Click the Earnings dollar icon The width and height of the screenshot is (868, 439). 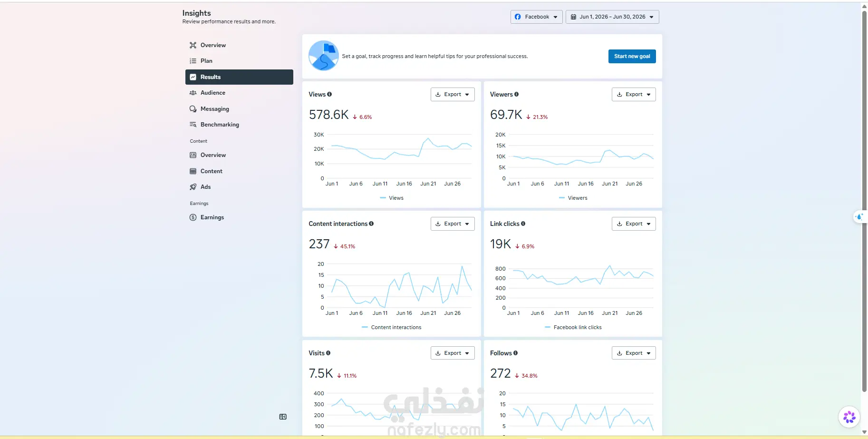193,217
